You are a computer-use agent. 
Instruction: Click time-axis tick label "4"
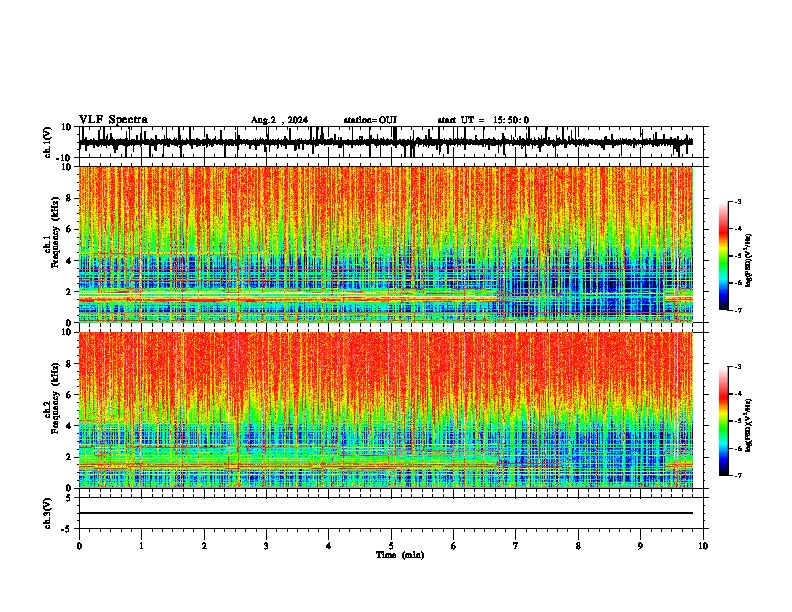[x=329, y=546]
